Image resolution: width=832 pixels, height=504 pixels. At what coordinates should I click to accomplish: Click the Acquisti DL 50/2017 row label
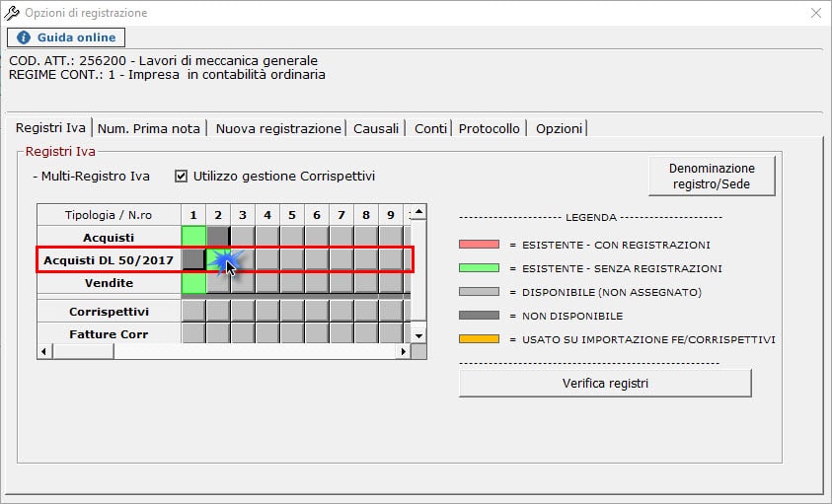pos(109,260)
